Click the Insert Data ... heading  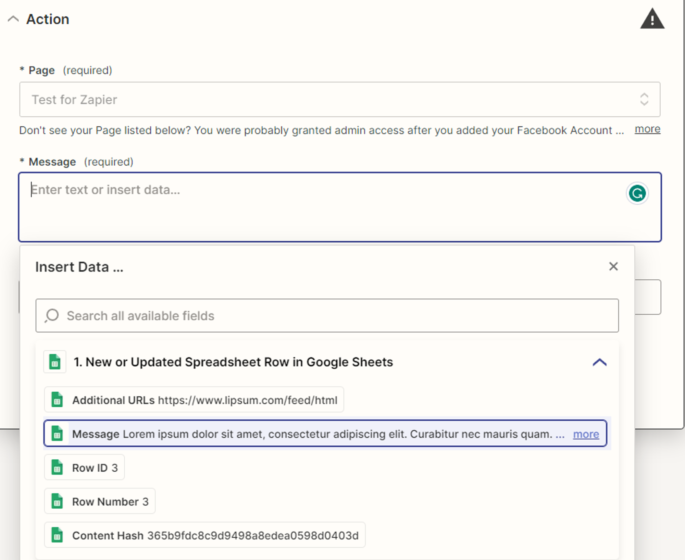(x=79, y=267)
